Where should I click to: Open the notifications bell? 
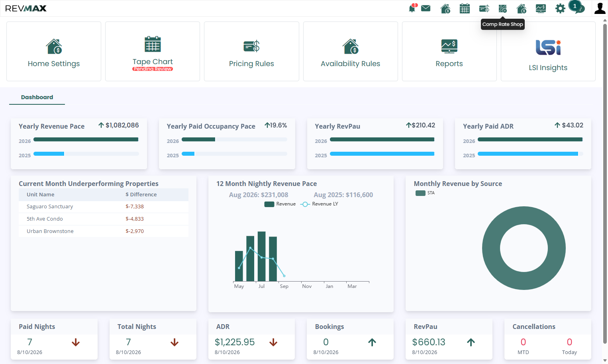pos(412,8)
